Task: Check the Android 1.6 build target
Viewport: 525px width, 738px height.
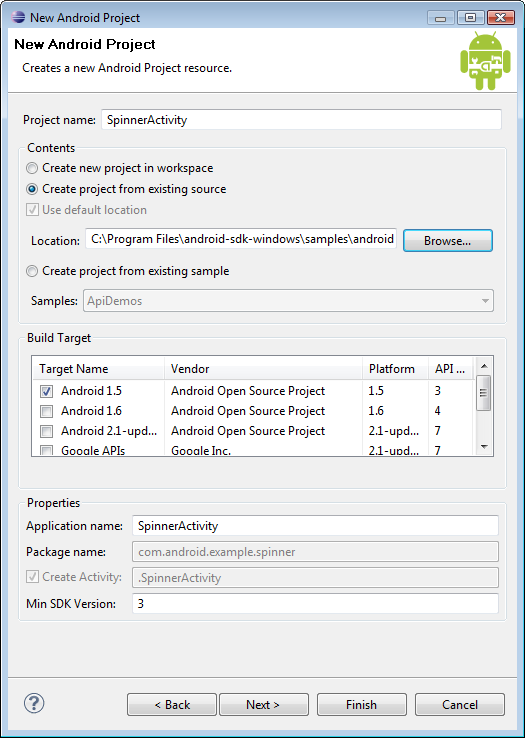Action: coord(46,411)
